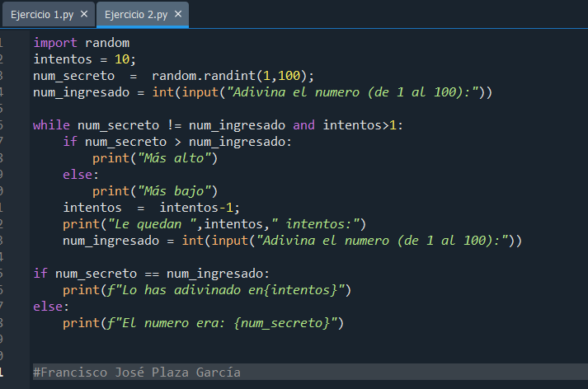Click the Francisco José Plaza García comment
Screen dimensions: 588x389
[x=137, y=373]
